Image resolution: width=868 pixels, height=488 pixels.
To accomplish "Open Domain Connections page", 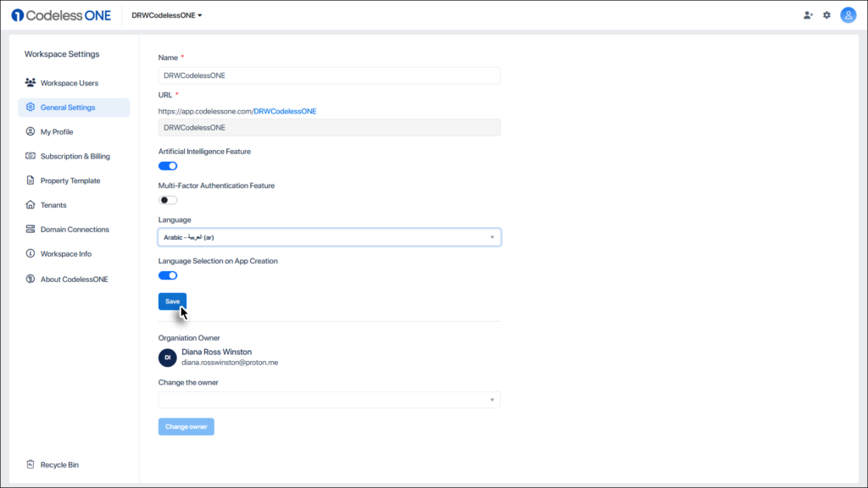I will tap(74, 229).
